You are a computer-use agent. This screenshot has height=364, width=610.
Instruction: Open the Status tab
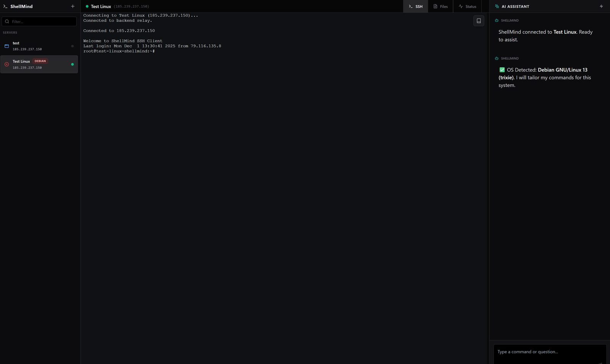[x=468, y=6]
